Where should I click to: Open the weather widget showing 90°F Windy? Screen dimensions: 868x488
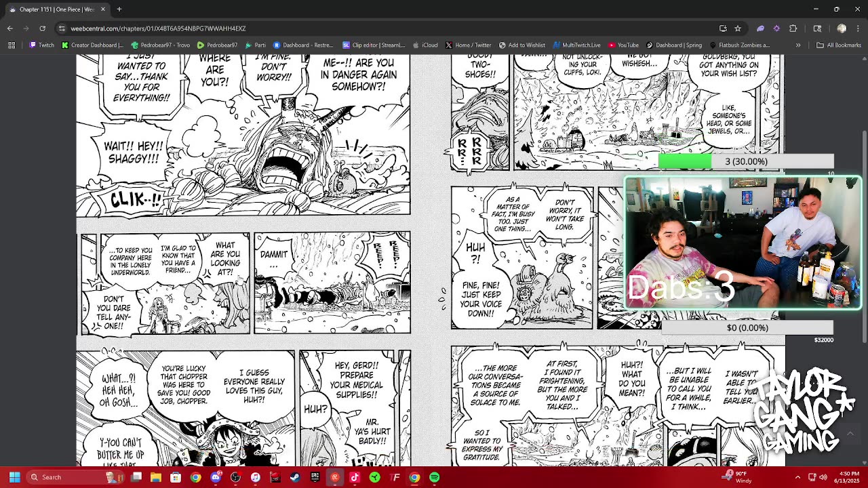pos(738,477)
